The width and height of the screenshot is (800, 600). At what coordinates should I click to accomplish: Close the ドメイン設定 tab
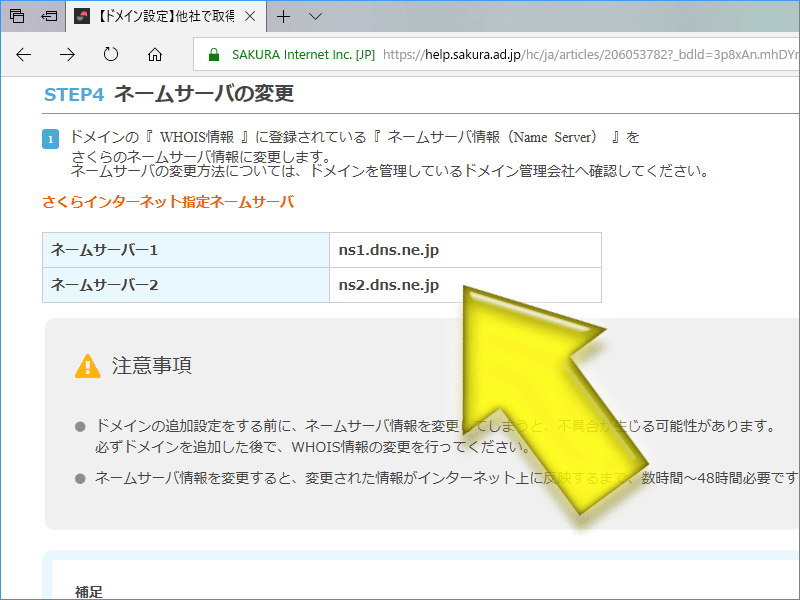(250, 16)
